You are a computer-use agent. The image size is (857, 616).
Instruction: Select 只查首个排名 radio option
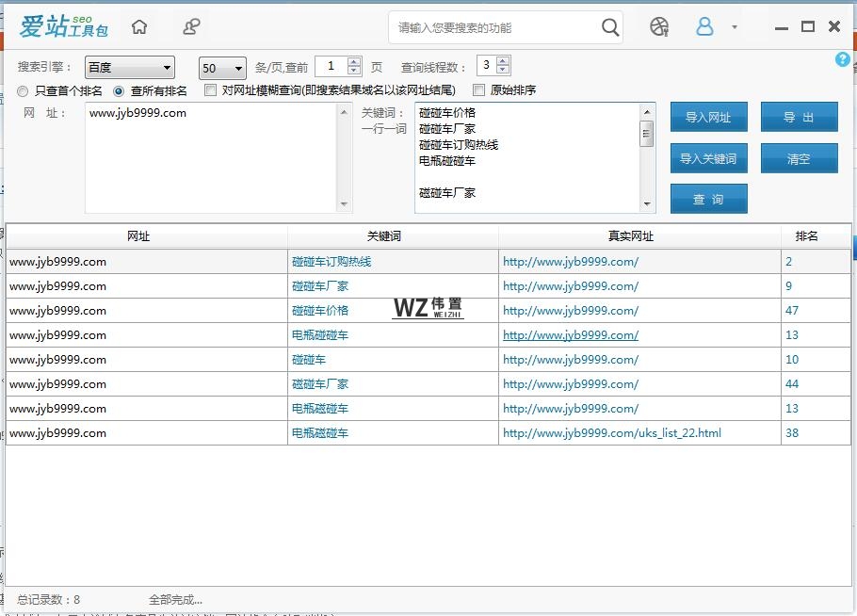(x=24, y=91)
